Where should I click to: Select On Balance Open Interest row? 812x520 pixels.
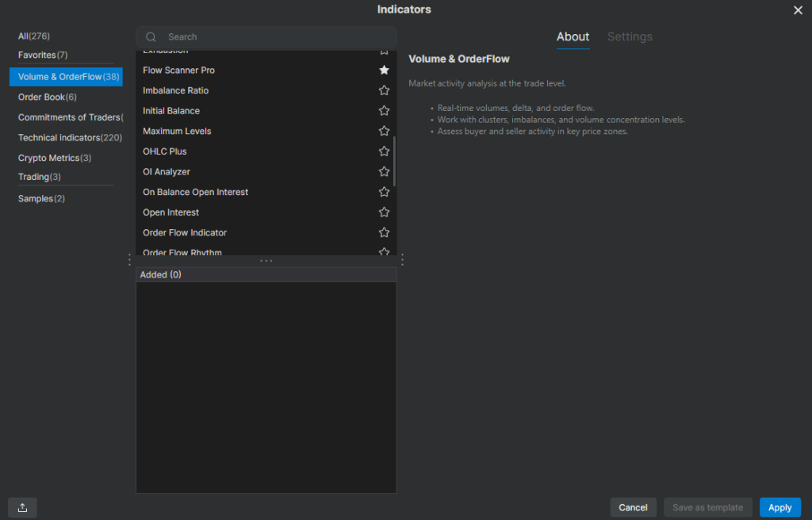[265, 192]
